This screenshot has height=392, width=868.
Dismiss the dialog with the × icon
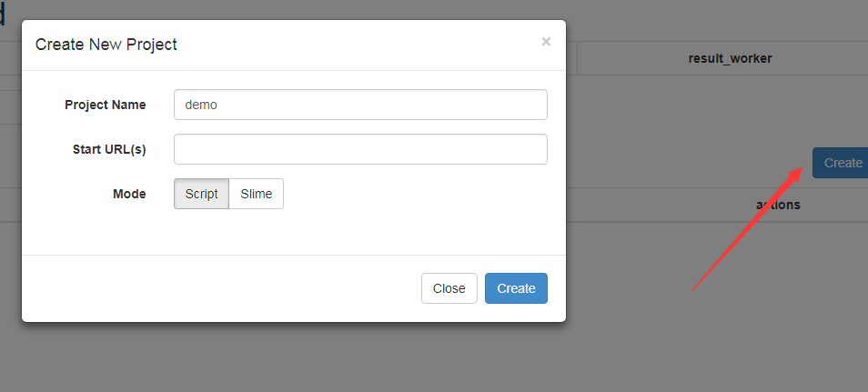coord(546,42)
